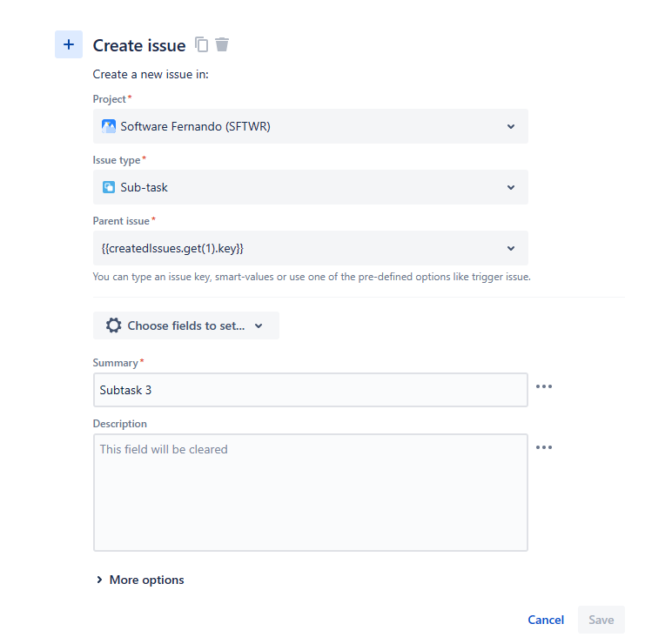The image size is (672, 644).
Task: Open the Parent issue dropdown chevron
Action: click(511, 248)
